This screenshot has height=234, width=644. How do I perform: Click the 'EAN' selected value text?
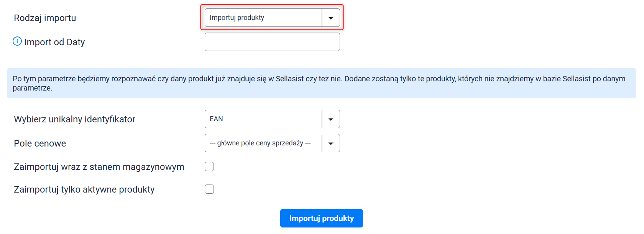[217, 119]
